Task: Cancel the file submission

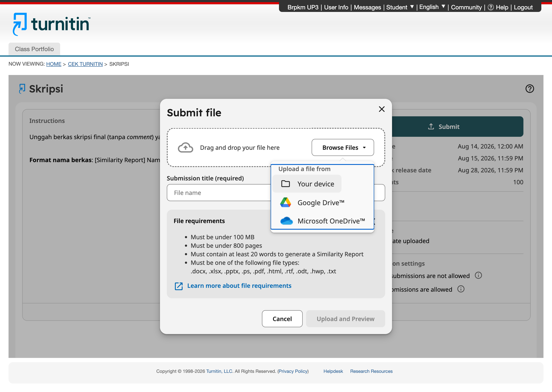Action: point(282,319)
